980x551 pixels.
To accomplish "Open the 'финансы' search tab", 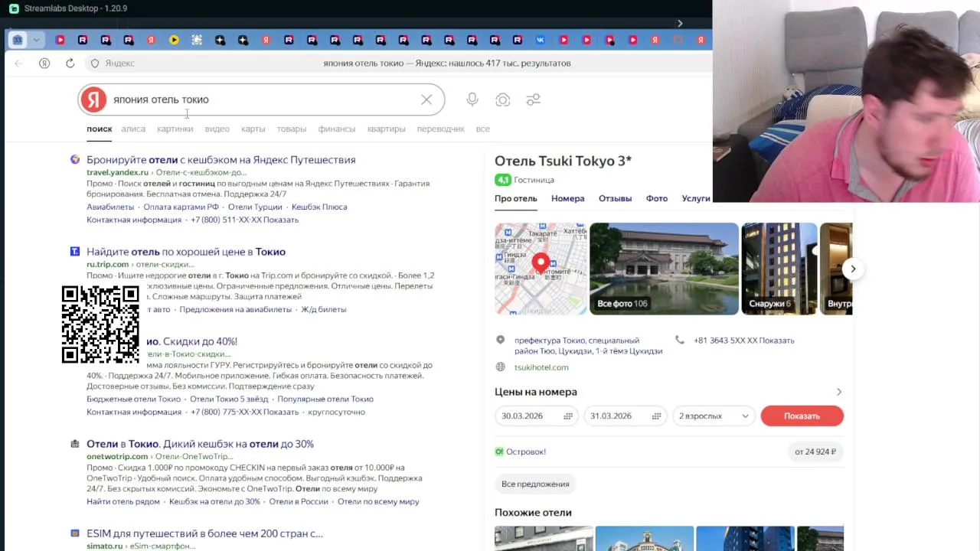I will [337, 129].
